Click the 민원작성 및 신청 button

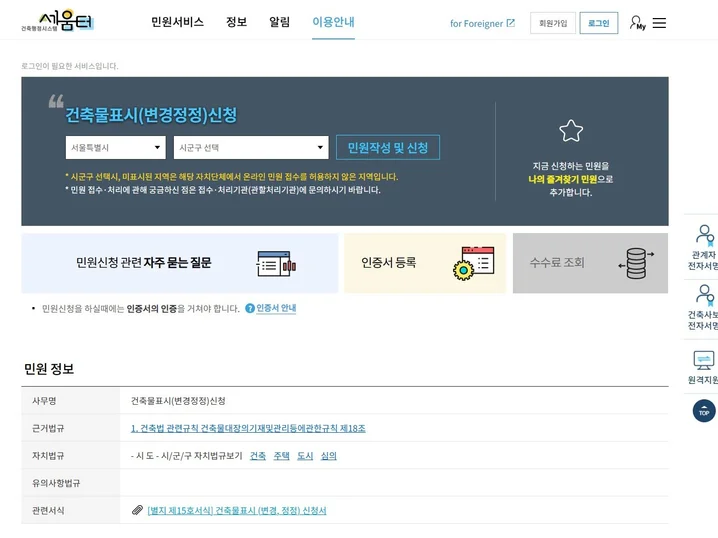pos(387,148)
